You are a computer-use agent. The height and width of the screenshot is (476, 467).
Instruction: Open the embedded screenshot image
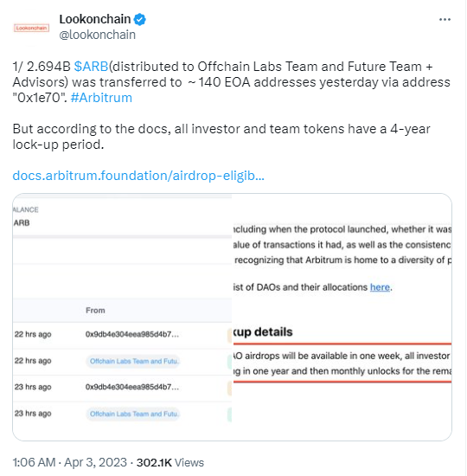[232, 317]
